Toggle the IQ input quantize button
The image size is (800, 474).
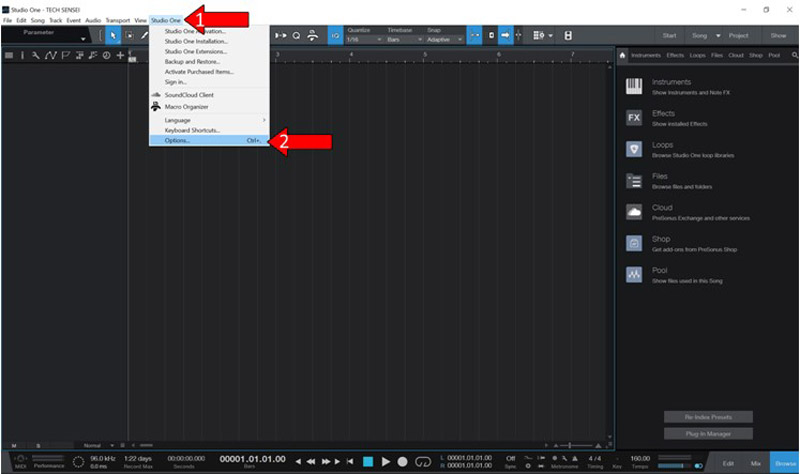[x=335, y=35]
